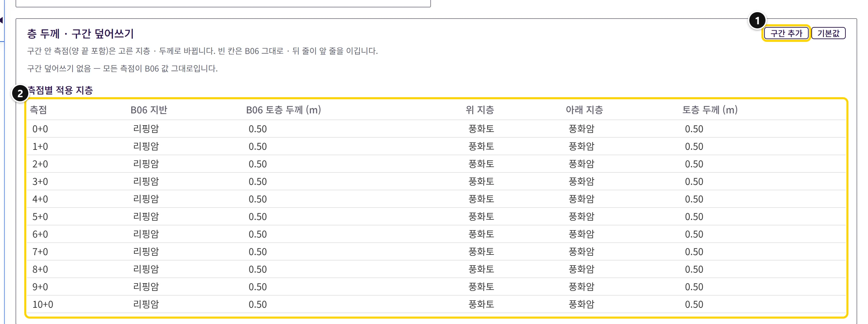Click station cell 3+0
The height and width of the screenshot is (324, 868).
[x=40, y=181]
